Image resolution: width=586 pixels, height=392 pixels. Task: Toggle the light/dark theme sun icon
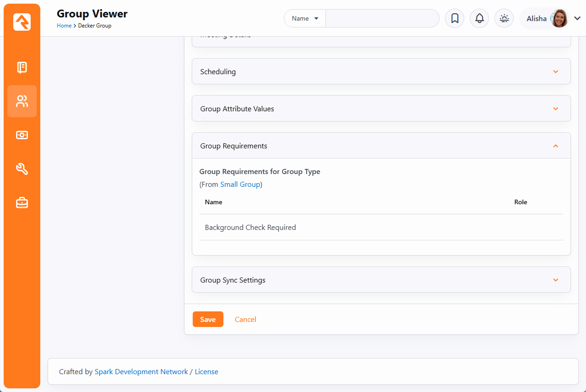click(x=504, y=18)
